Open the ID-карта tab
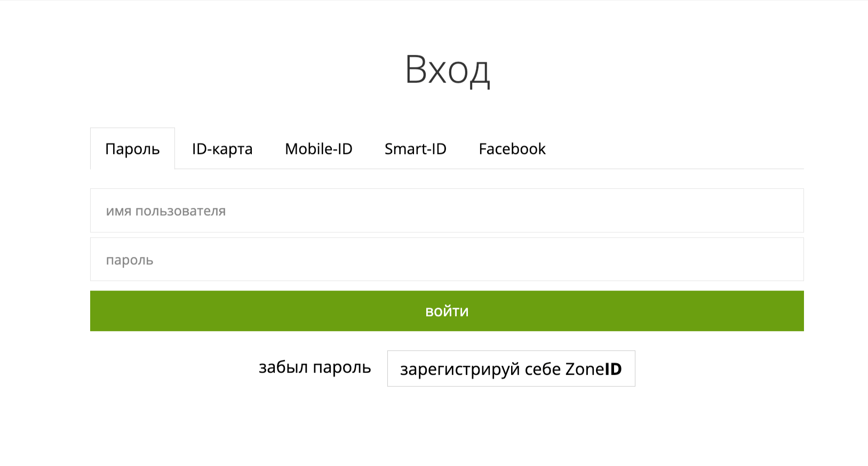Screen dimensions: 868x466 (222, 149)
